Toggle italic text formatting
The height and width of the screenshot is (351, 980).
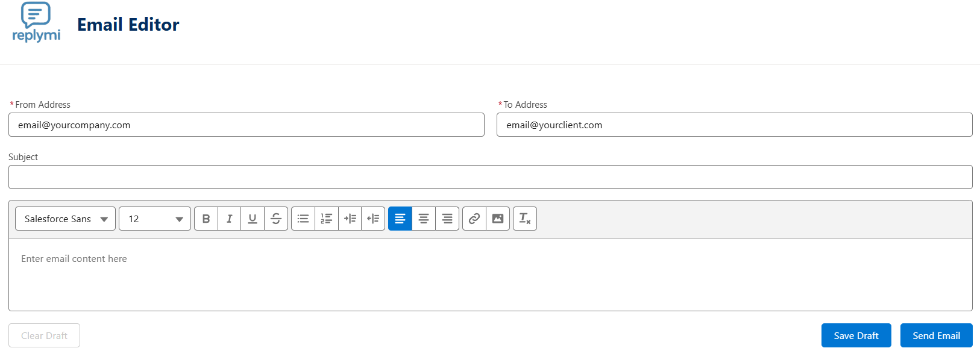229,219
